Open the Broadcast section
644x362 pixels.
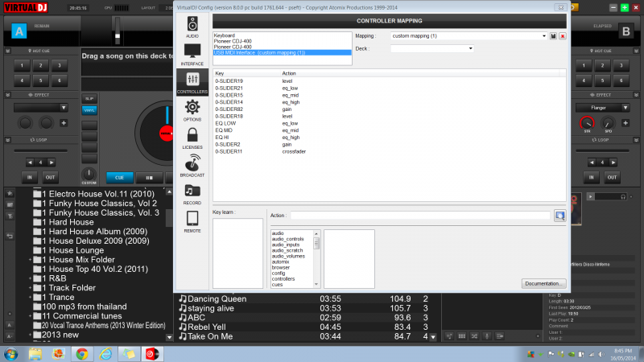pos(192,166)
